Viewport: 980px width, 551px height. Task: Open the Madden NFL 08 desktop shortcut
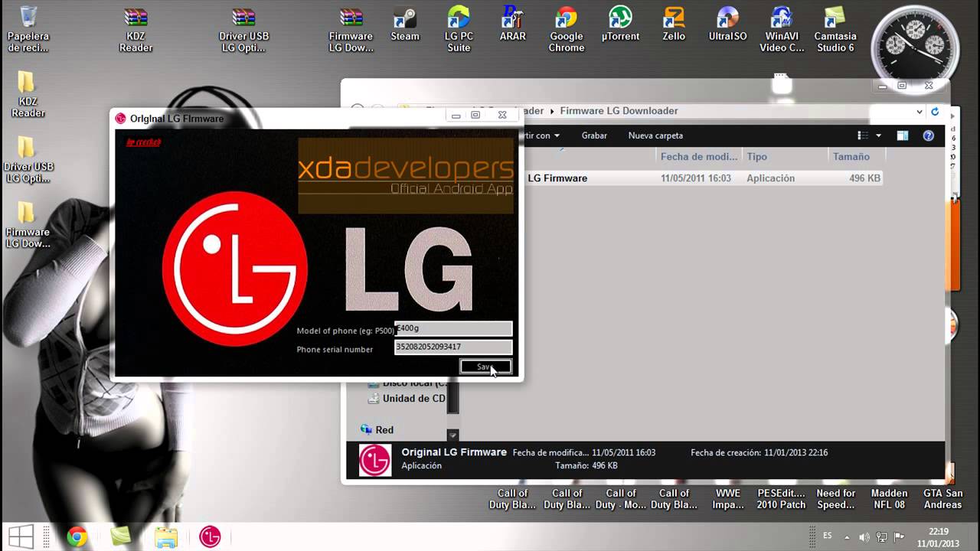(889, 499)
